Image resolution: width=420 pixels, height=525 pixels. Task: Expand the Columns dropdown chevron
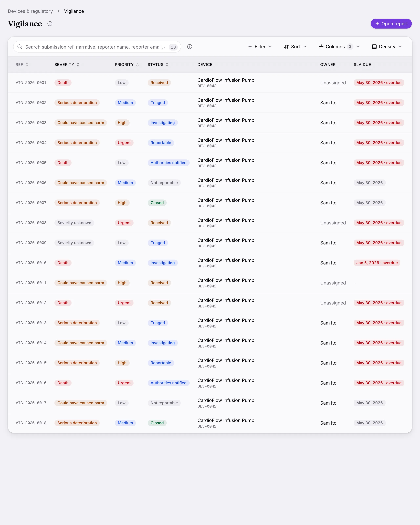[358, 47]
